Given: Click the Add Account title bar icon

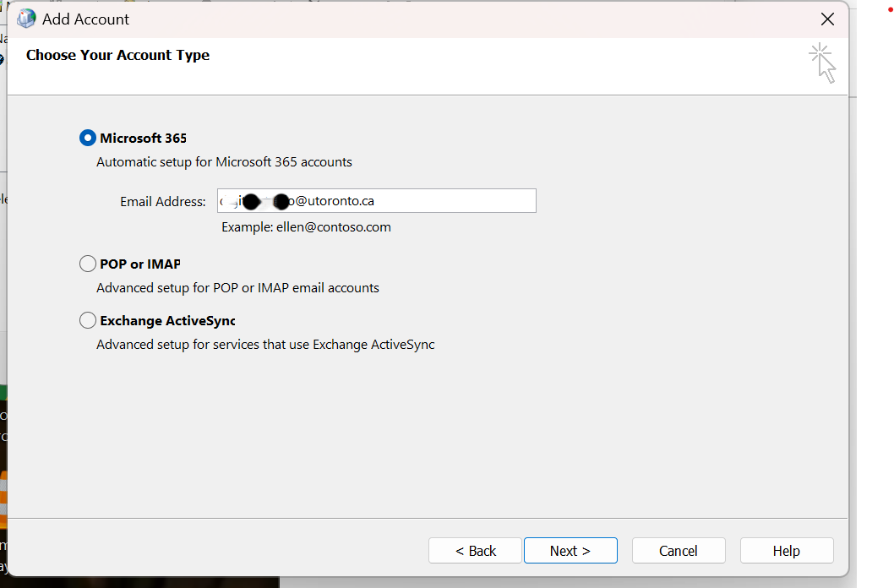Looking at the screenshot, I should [x=26, y=19].
